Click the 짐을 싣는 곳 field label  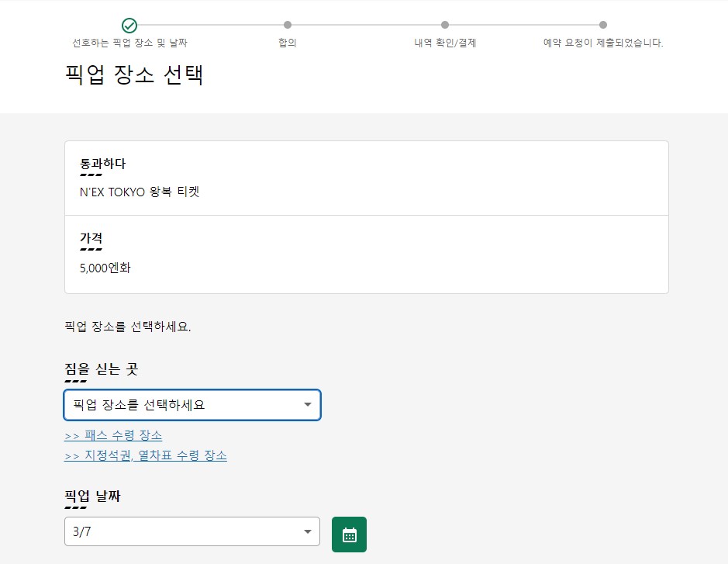click(102, 369)
